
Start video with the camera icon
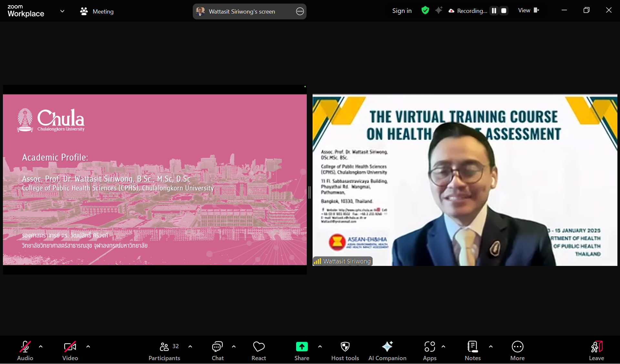pyautogui.click(x=70, y=347)
